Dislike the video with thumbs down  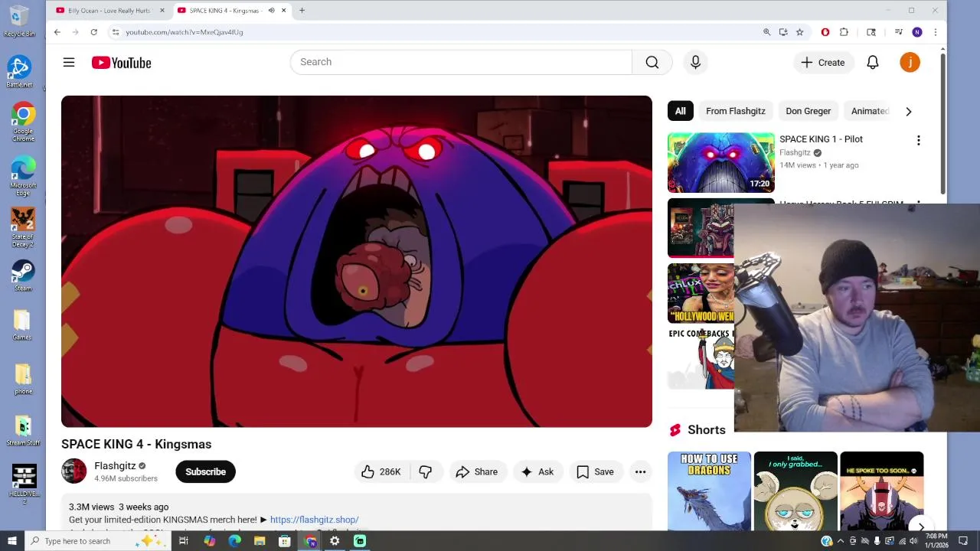(426, 472)
